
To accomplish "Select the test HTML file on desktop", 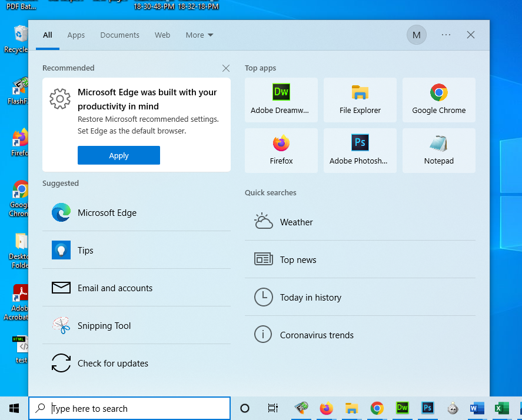I will coord(21,349).
